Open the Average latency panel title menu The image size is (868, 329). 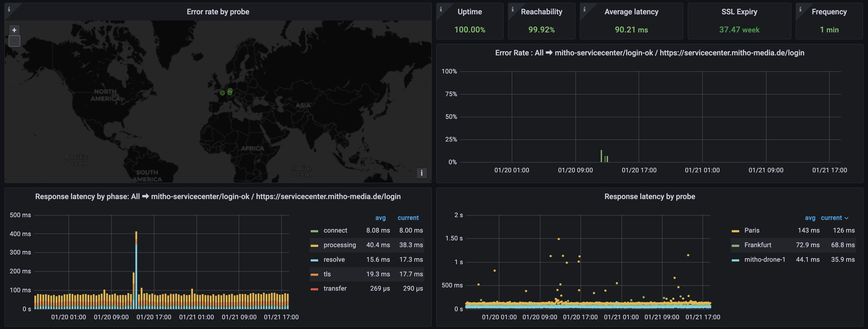(632, 12)
